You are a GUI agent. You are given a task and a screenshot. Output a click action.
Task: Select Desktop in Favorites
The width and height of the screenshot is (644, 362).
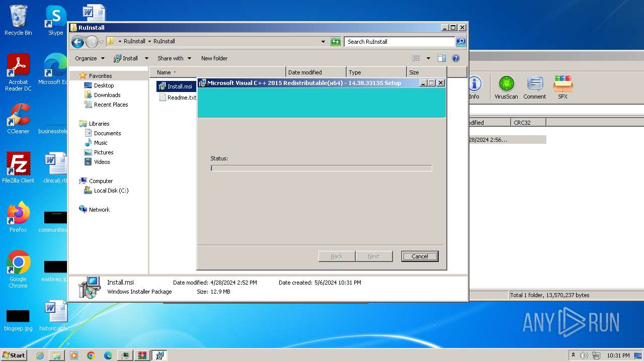pos(104,85)
